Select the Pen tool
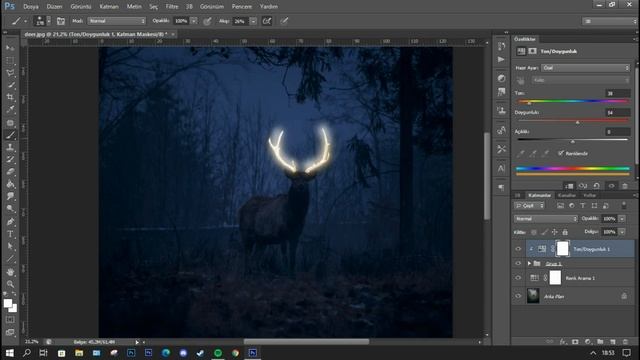 click(10, 222)
